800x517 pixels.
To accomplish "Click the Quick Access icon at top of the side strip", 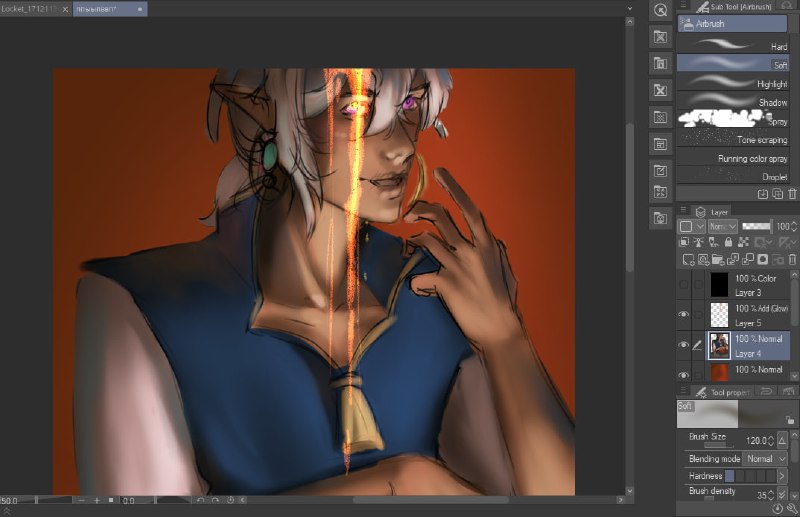I will tap(660, 10).
